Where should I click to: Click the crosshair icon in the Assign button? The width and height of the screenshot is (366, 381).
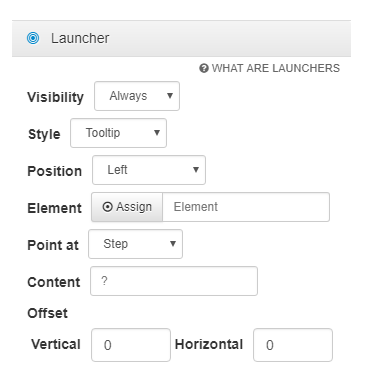coord(107,207)
